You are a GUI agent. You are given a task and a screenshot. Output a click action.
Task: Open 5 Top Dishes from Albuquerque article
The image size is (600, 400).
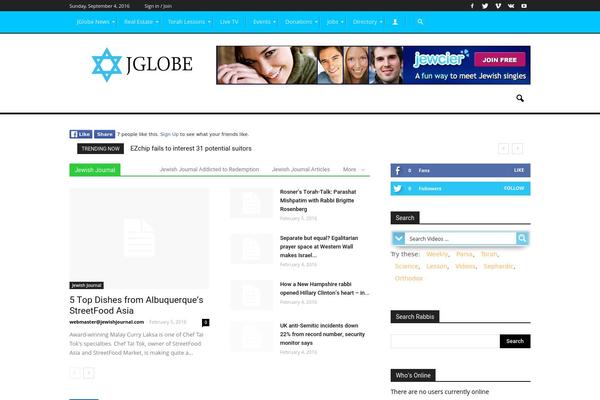(136, 305)
